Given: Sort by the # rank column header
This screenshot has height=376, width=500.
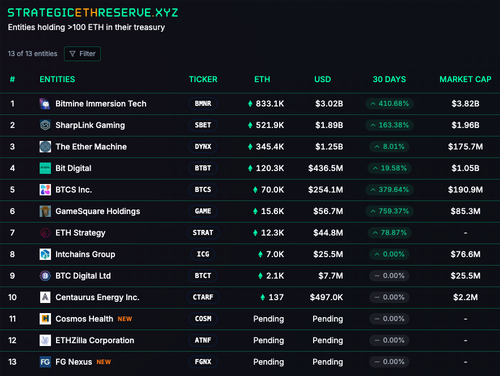Looking at the screenshot, I should click(12, 79).
